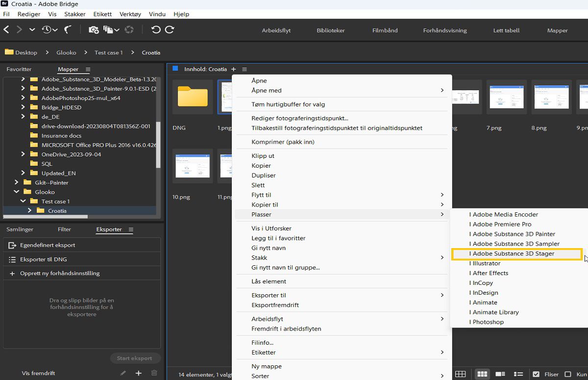Switch to Biblioteker workspace
The image size is (588, 380).
331,30
